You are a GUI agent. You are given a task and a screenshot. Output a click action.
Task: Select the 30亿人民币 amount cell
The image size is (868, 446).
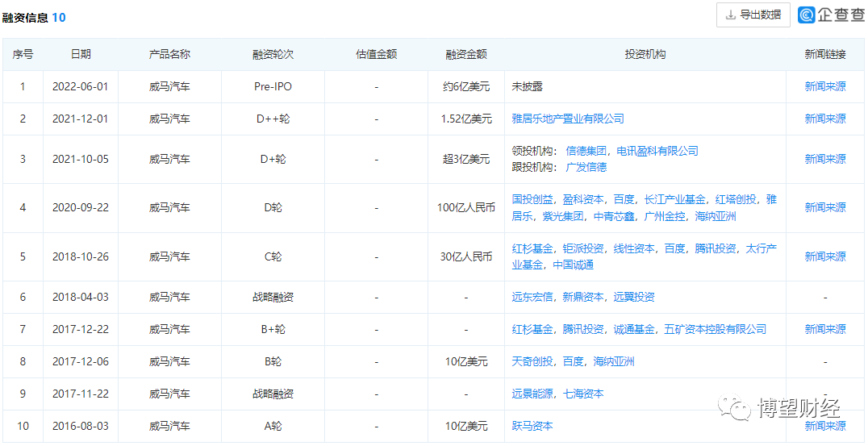coord(466,256)
